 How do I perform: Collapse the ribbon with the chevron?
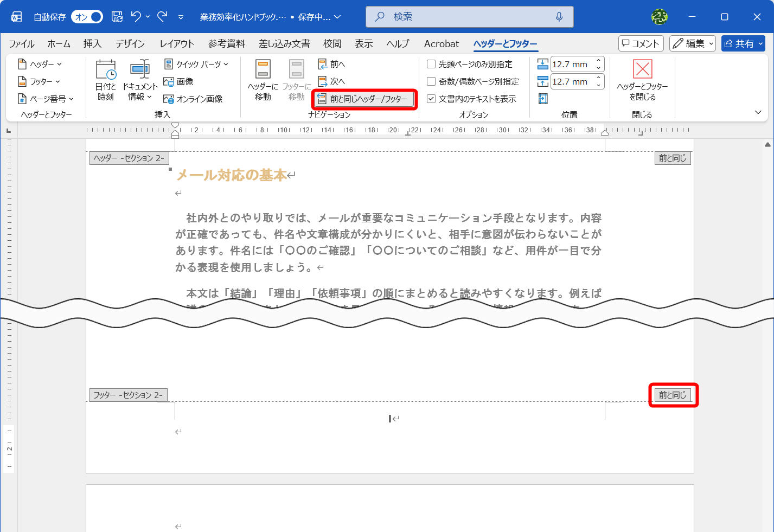point(758,112)
